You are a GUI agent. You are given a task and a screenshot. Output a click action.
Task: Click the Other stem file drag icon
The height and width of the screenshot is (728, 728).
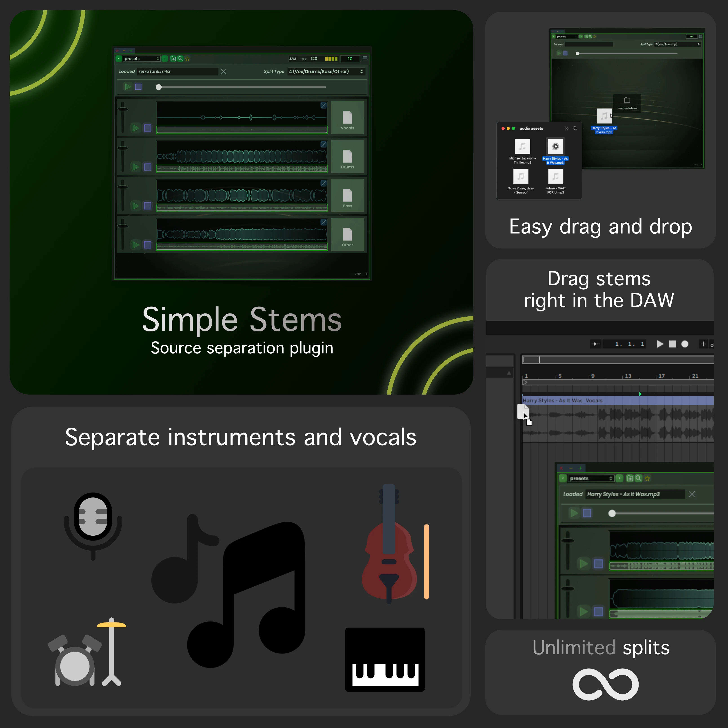347,235
